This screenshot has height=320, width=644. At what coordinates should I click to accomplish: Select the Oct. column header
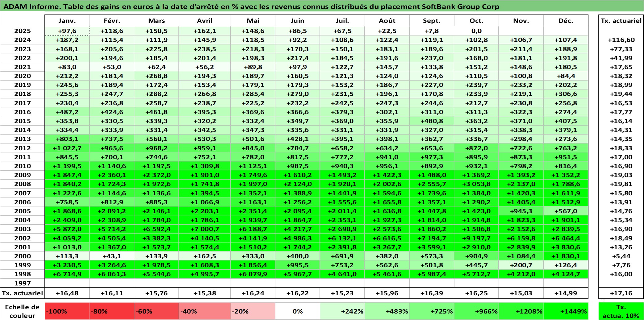point(476,21)
